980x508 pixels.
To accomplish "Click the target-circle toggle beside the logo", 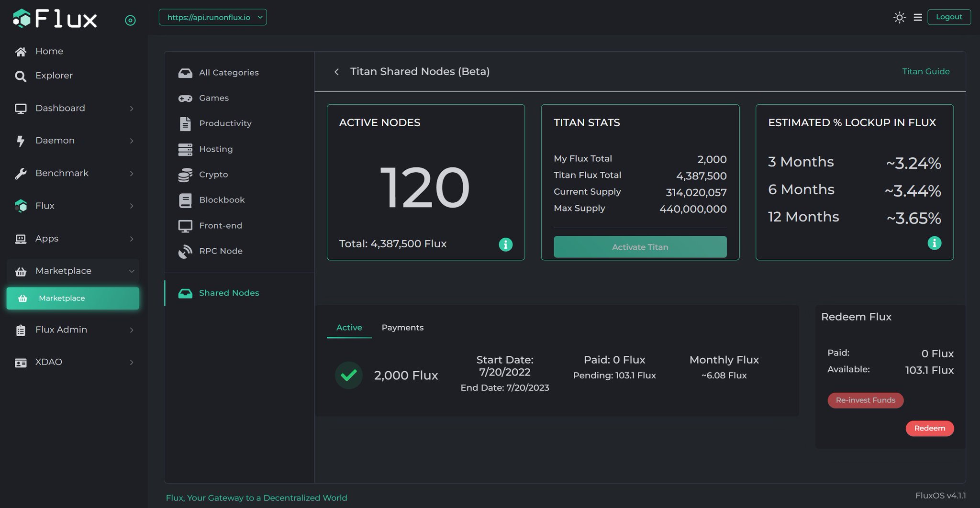I will (131, 20).
